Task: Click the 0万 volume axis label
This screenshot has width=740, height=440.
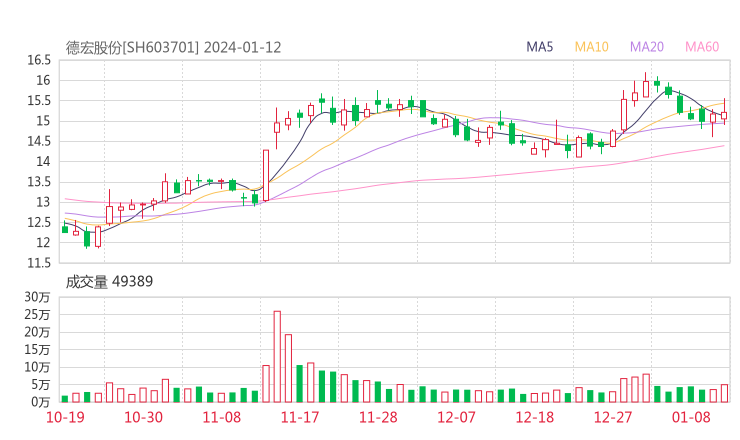Action: click(x=41, y=403)
